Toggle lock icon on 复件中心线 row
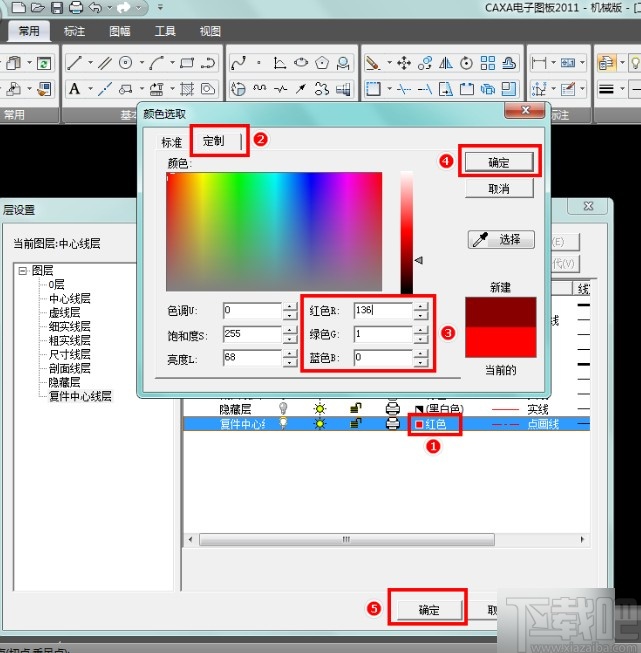Viewport: 641px width, 653px height. pos(355,424)
